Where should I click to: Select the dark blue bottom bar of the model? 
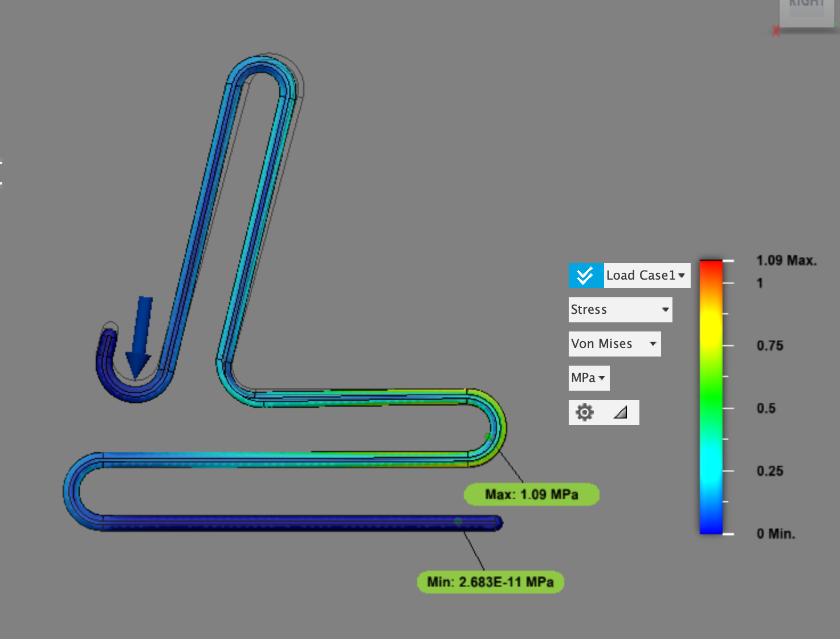point(302,523)
